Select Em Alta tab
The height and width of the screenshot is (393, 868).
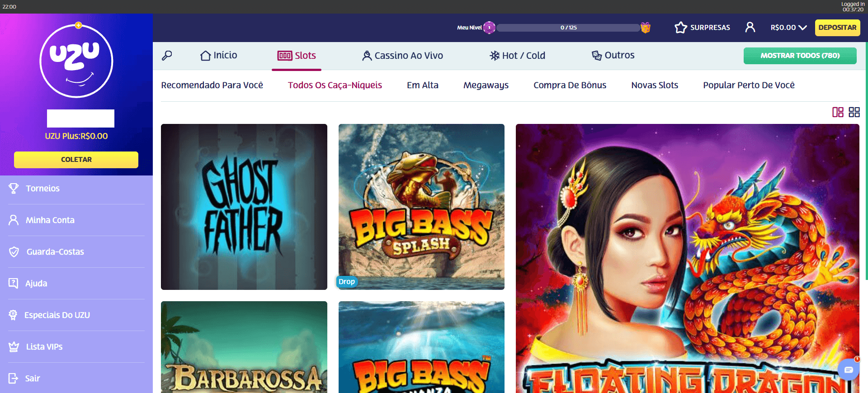pyautogui.click(x=423, y=85)
